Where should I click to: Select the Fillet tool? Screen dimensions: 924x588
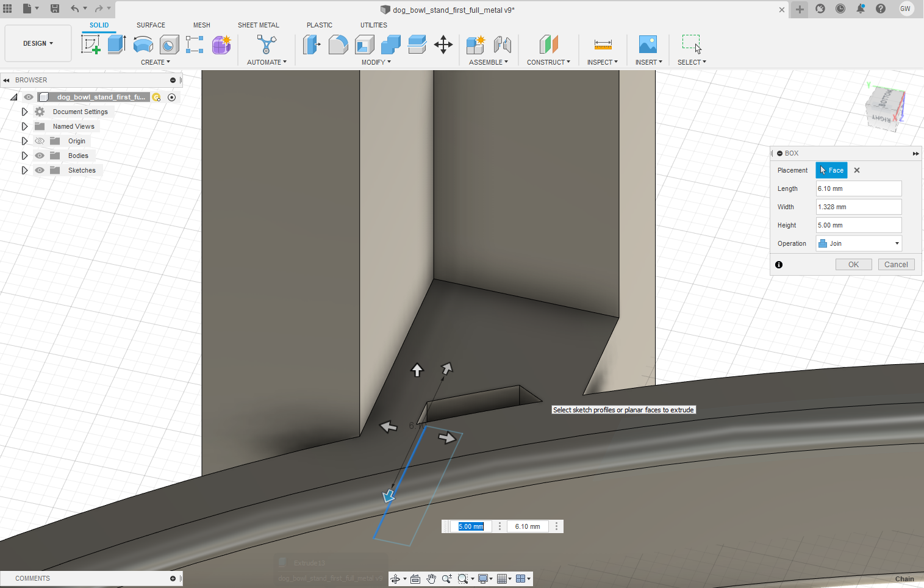(x=338, y=45)
